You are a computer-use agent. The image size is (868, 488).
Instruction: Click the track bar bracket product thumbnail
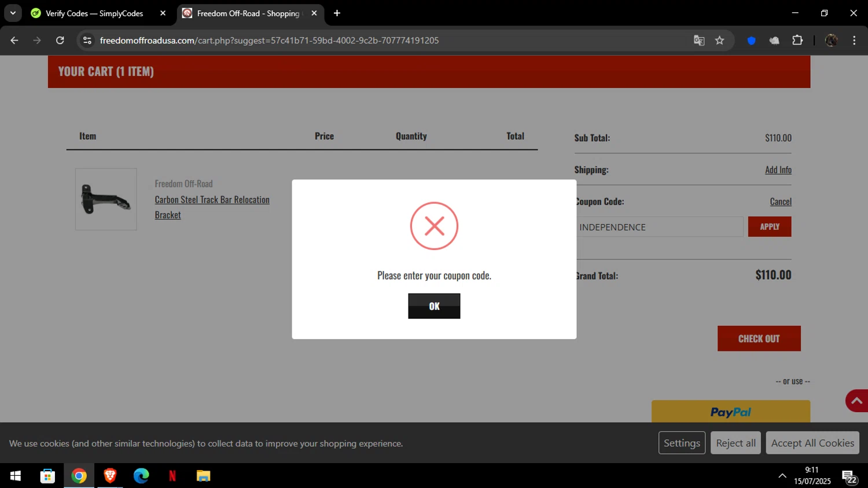[106, 199]
